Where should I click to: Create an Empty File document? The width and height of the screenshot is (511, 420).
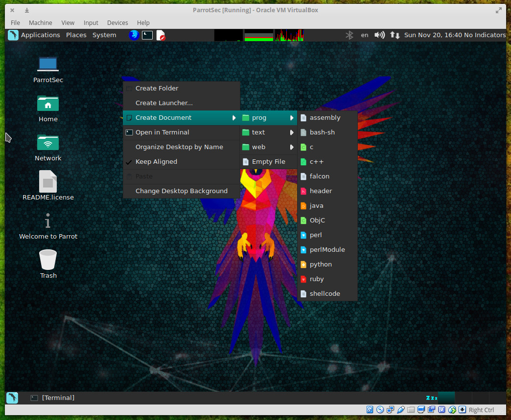[x=268, y=162]
